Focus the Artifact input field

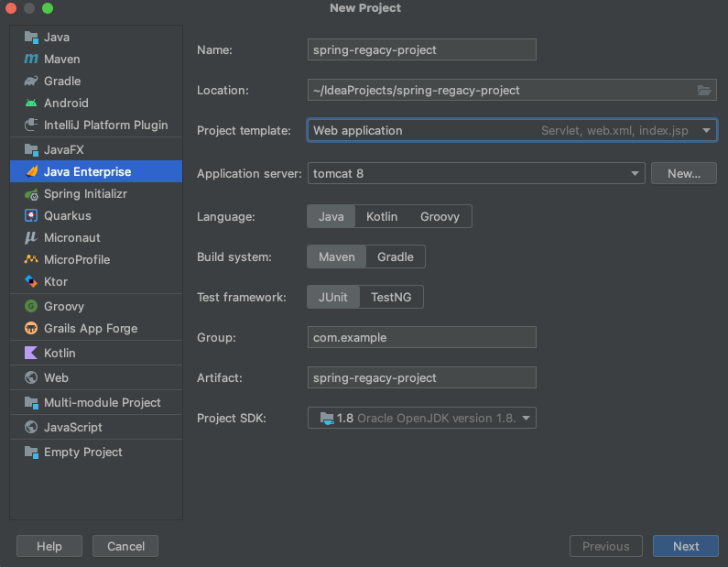pyautogui.click(x=421, y=377)
